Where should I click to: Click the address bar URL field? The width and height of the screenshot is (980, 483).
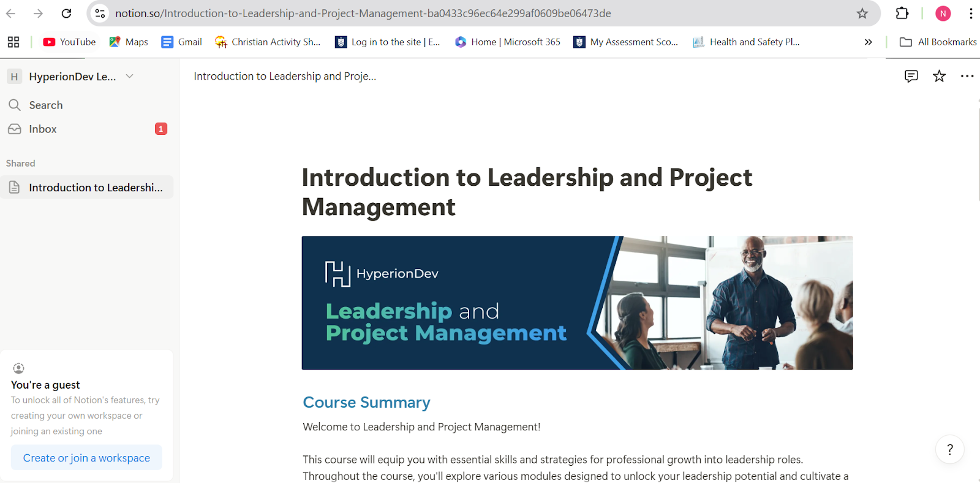click(478, 13)
